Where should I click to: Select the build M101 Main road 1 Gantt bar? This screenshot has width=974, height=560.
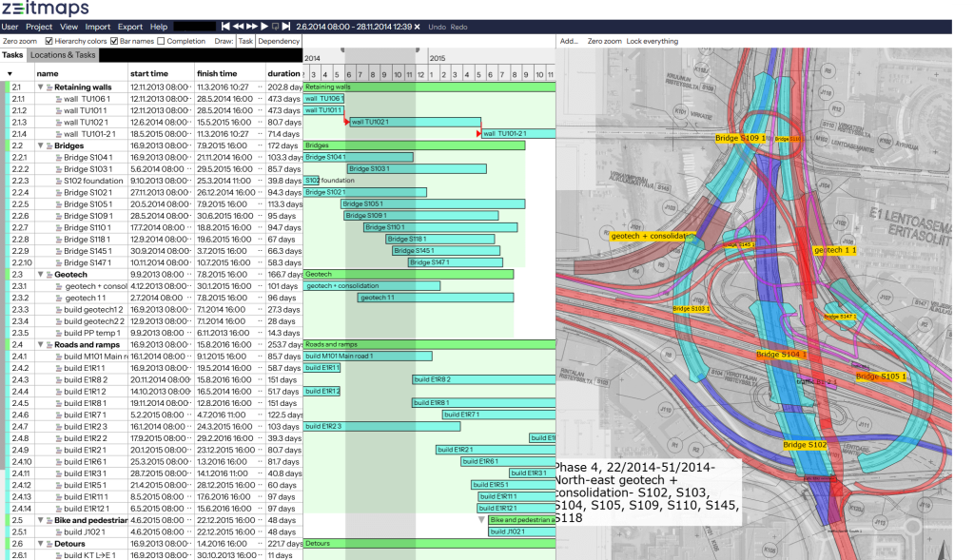tap(368, 357)
